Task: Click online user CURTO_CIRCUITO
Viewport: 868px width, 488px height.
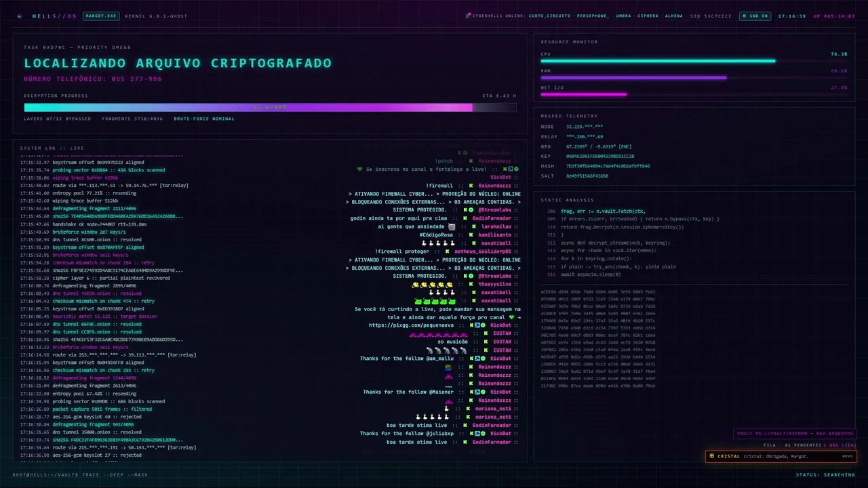Action: click(x=550, y=16)
